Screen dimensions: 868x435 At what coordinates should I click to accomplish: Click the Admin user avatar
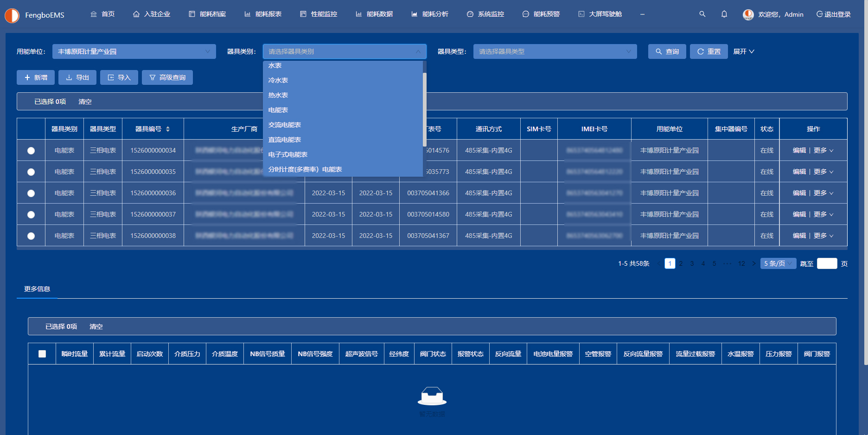coord(748,14)
